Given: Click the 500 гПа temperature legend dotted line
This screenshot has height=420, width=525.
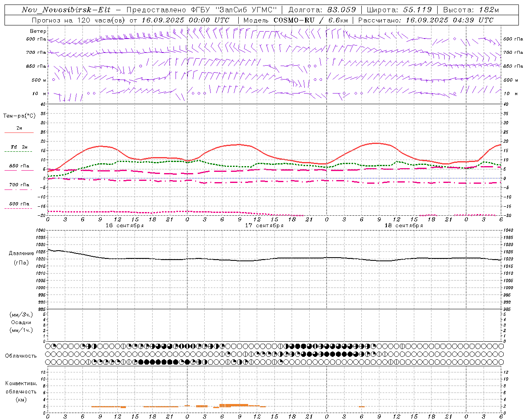Looking at the screenshot, I should tap(18, 208).
